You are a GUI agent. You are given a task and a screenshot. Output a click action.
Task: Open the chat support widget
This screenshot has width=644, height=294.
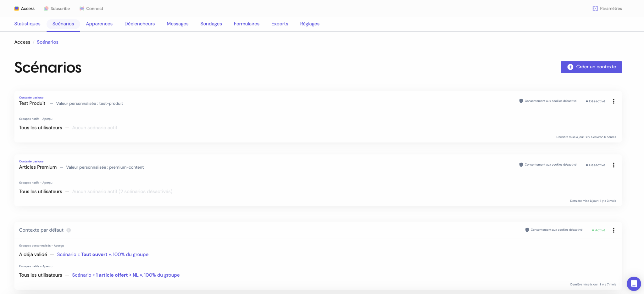click(x=634, y=284)
